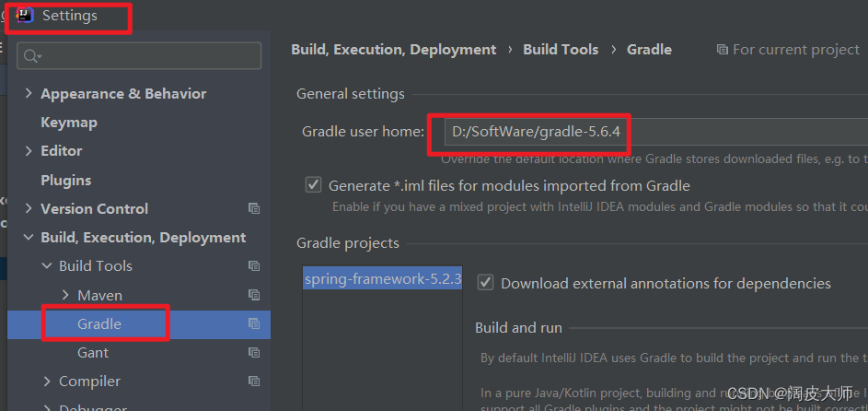
Task: Click Build and run heading
Action: [x=519, y=328]
